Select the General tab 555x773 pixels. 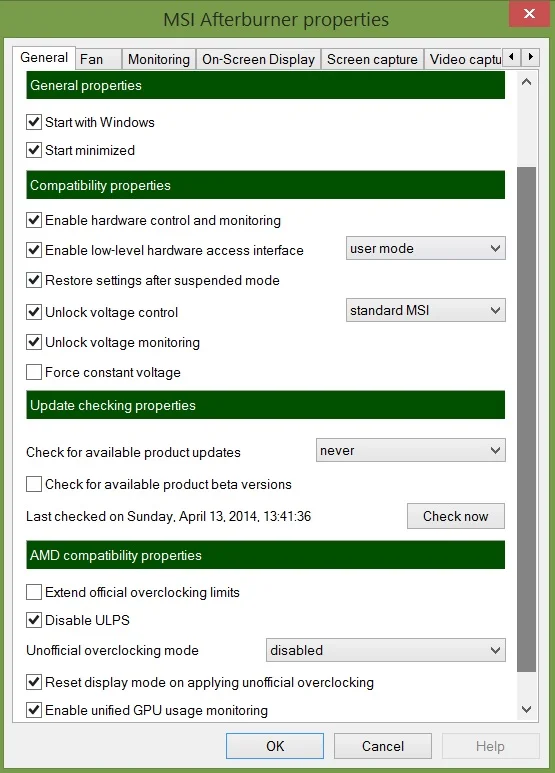(44, 58)
